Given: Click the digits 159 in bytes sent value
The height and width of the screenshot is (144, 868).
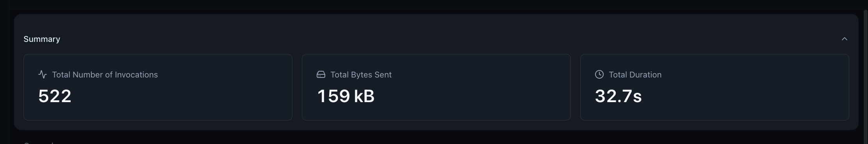Looking at the screenshot, I should [x=334, y=96].
